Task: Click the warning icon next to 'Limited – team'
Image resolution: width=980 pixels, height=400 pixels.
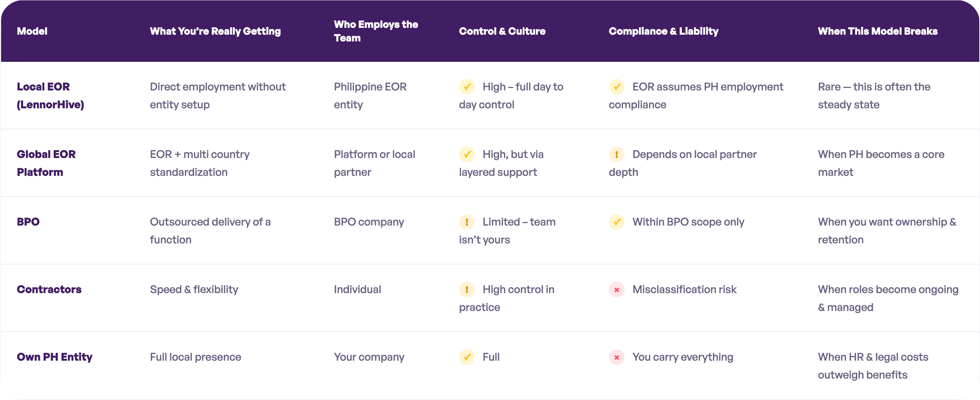Action: tap(467, 222)
